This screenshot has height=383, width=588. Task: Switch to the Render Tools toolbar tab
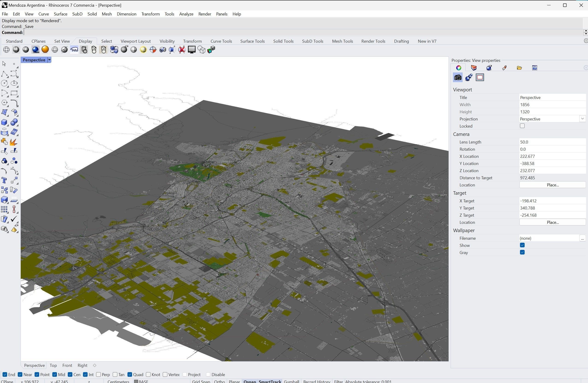[x=373, y=41]
